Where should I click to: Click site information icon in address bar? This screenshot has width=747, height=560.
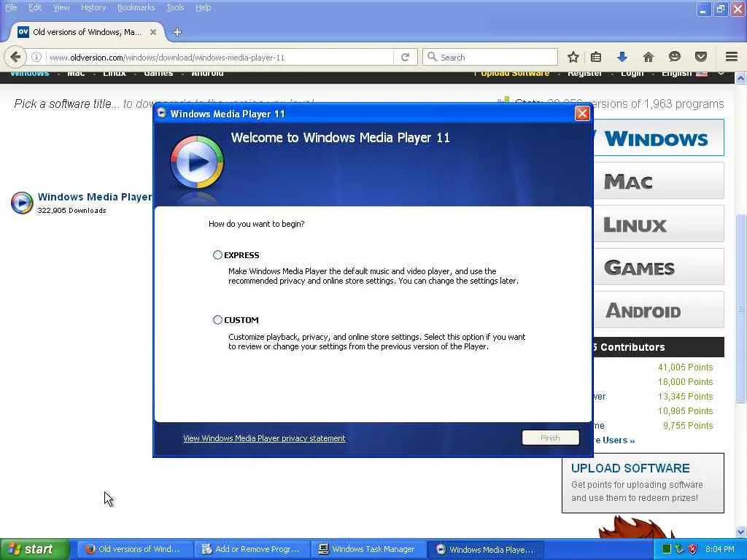(36, 57)
